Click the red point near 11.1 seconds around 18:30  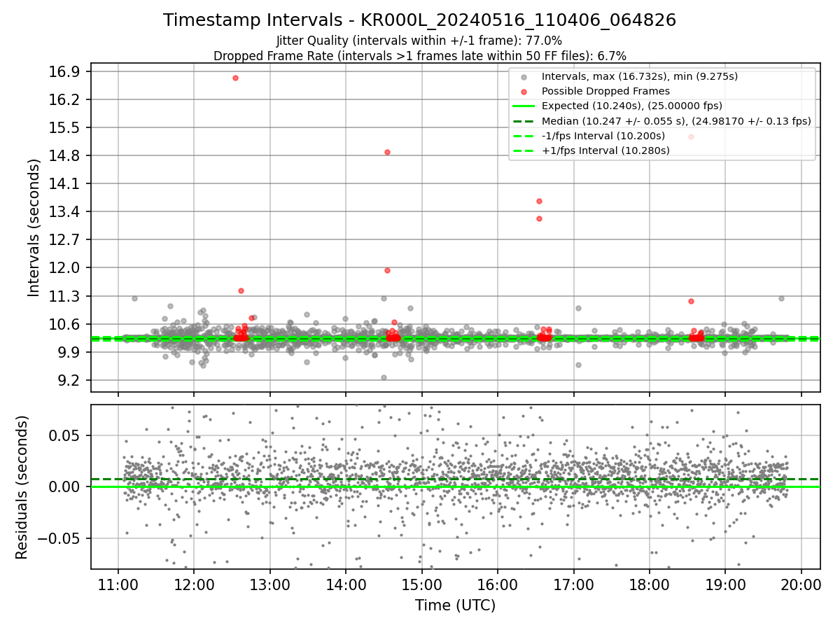point(691,301)
